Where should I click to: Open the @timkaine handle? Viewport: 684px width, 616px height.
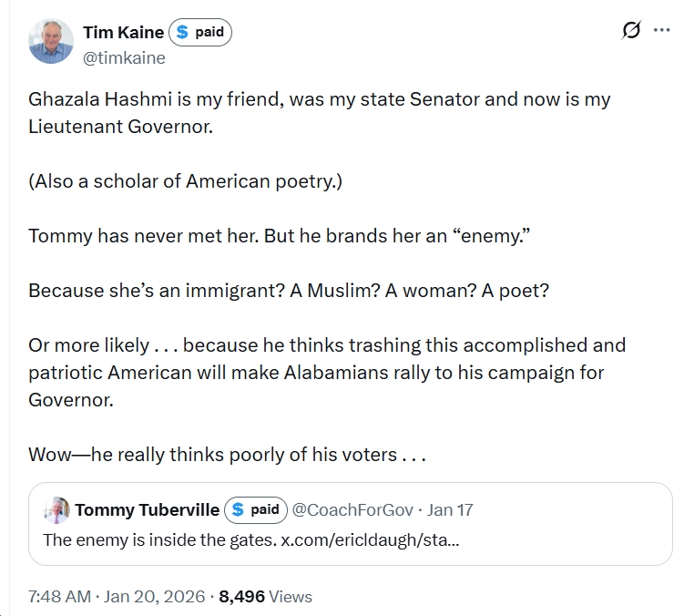tap(124, 57)
